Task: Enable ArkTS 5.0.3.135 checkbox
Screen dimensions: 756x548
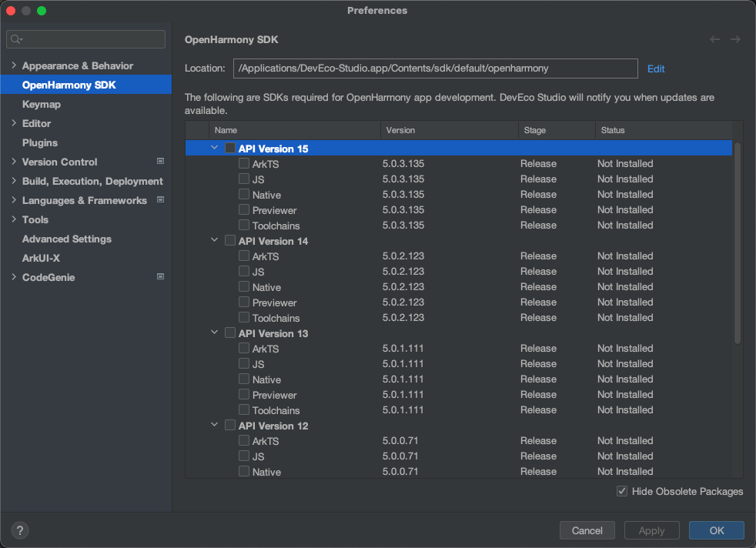Action: pos(244,163)
